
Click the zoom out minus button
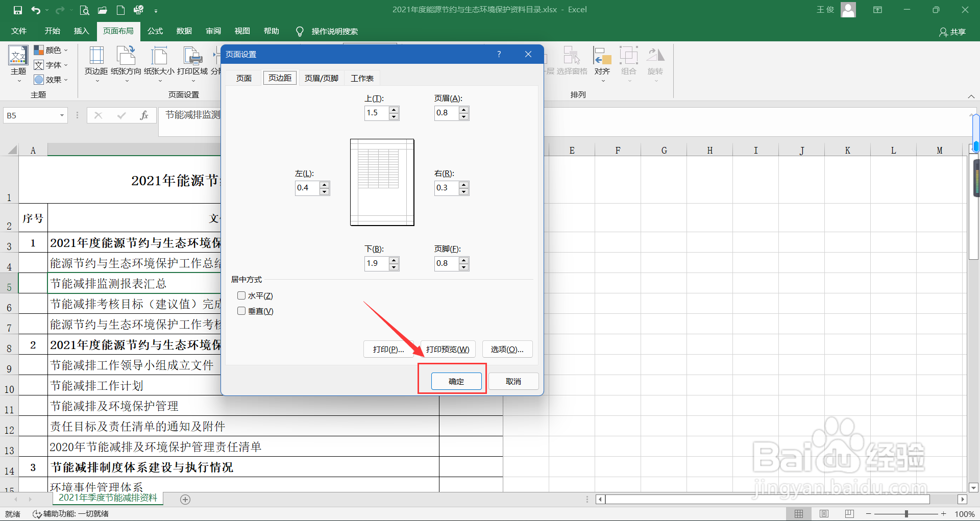[868, 514]
